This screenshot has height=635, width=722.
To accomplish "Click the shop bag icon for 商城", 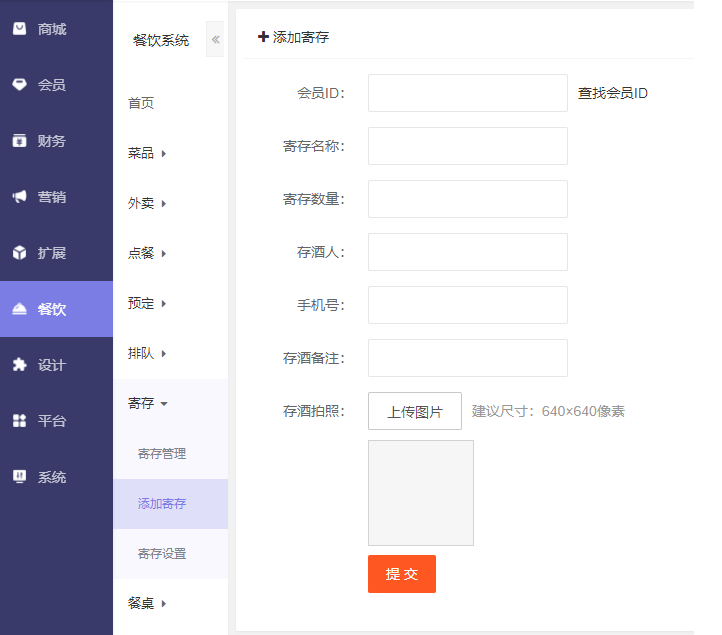I will click(x=19, y=29).
